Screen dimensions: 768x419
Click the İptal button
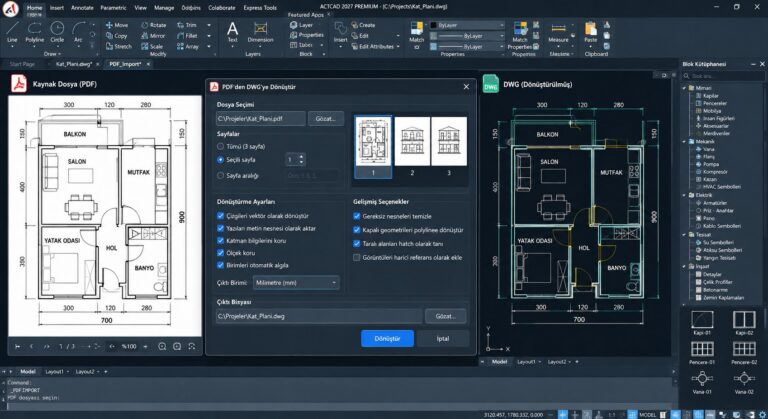[x=443, y=339]
